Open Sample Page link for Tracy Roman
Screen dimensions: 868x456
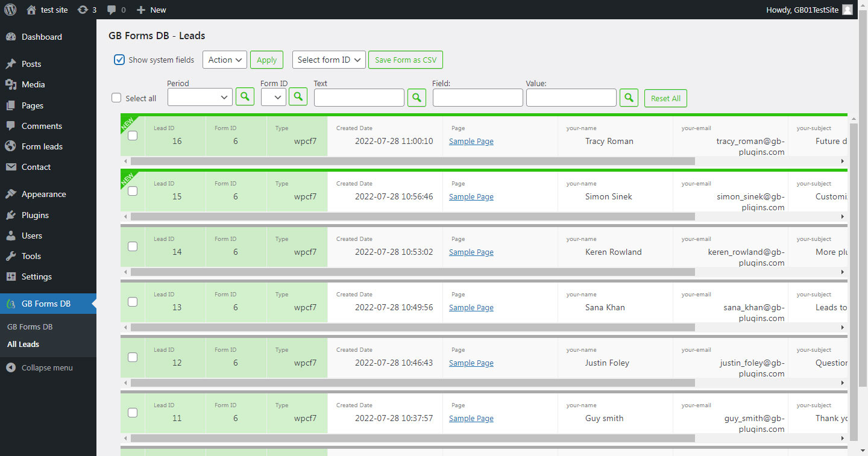(x=471, y=141)
